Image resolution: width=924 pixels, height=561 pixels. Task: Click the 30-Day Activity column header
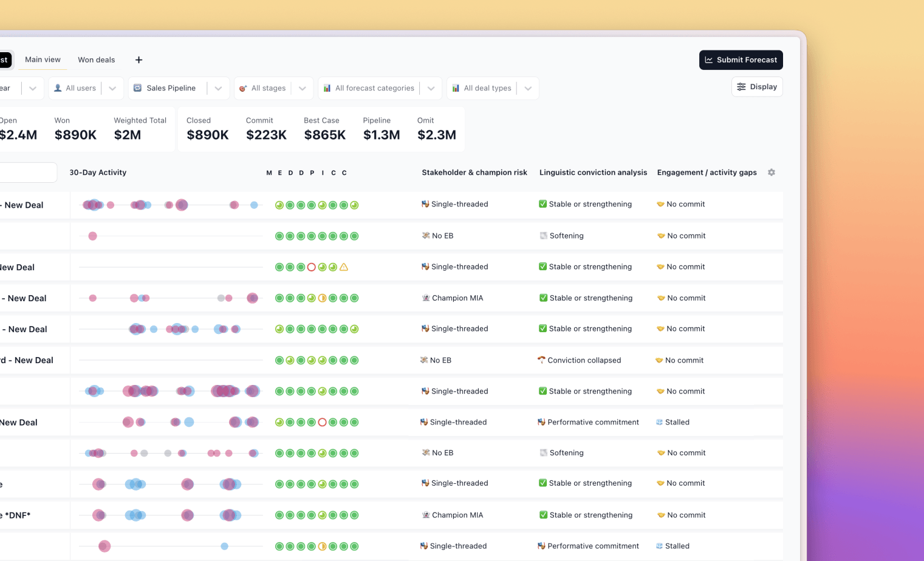tap(98, 172)
